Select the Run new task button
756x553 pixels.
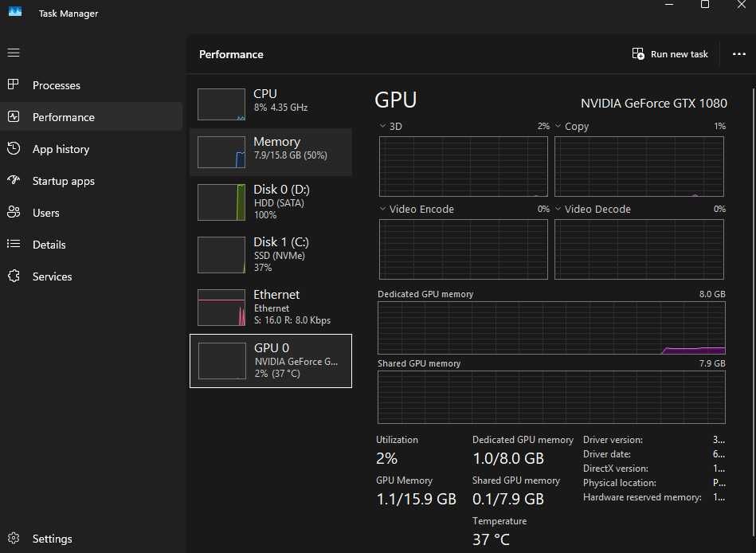670,54
